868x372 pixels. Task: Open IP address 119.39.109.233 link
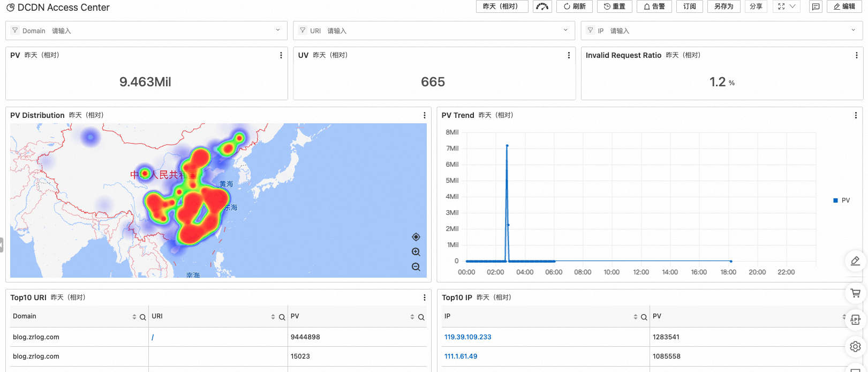(x=467, y=337)
